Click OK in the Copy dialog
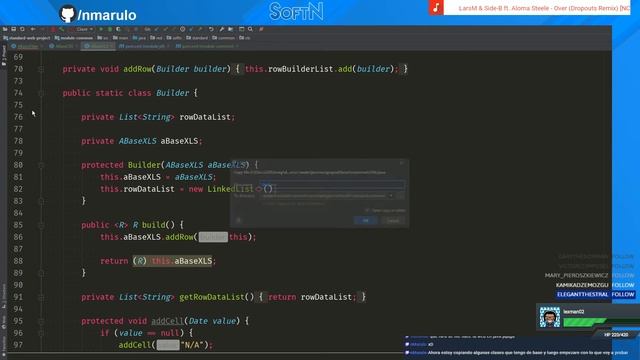 click(x=365, y=220)
